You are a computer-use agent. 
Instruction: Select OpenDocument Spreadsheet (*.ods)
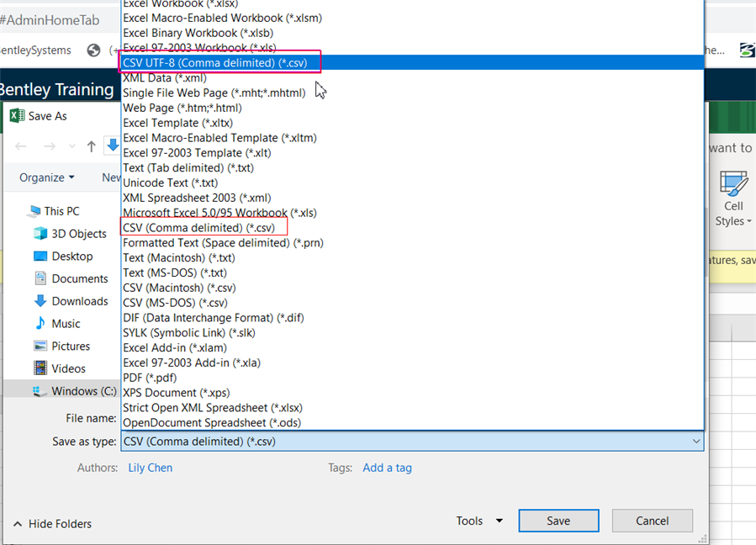pyautogui.click(x=412, y=422)
